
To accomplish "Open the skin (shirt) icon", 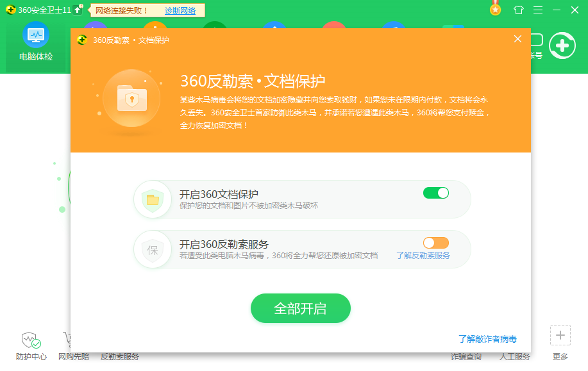I will 519,10.
